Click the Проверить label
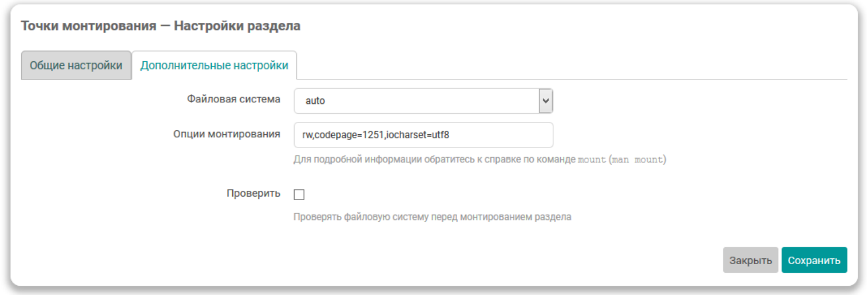 (253, 193)
